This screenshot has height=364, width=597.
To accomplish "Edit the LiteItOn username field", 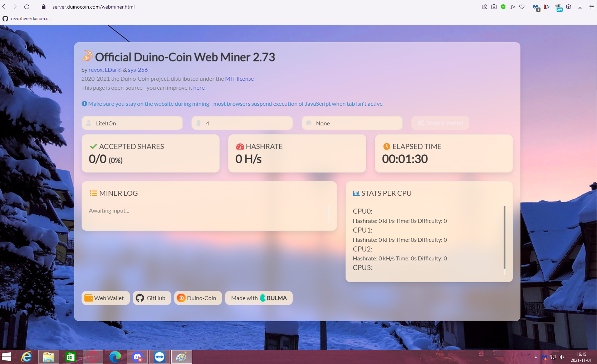I will pyautogui.click(x=132, y=123).
